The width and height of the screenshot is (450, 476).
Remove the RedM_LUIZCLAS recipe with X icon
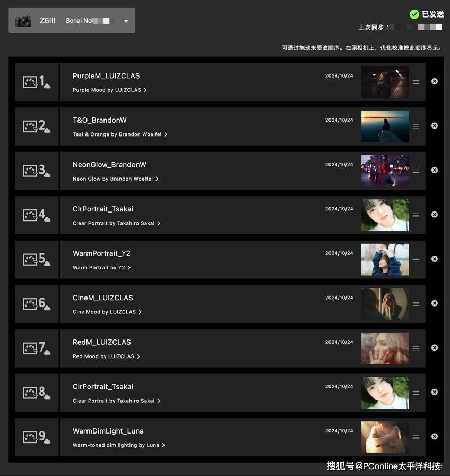tap(434, 347)
